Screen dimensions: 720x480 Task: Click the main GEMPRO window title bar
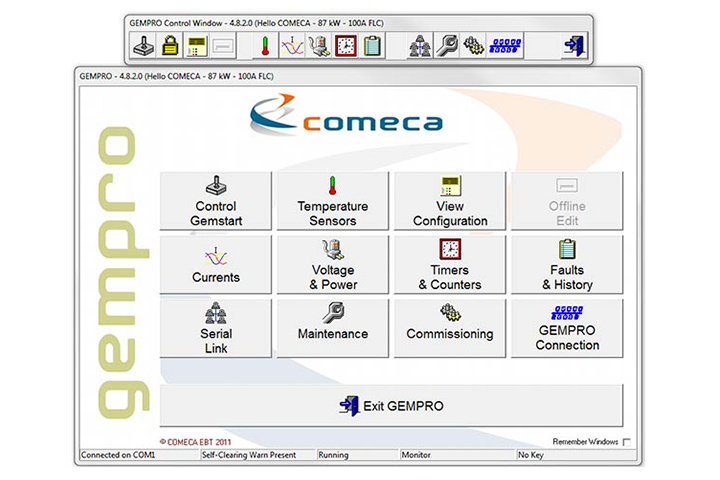[x=358, y=76]
